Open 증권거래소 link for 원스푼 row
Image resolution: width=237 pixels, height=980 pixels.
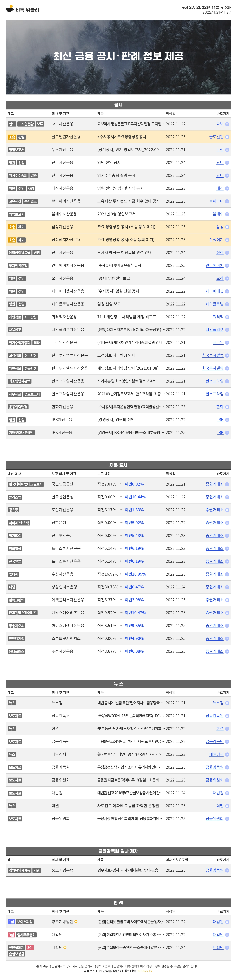coord(215,510)
